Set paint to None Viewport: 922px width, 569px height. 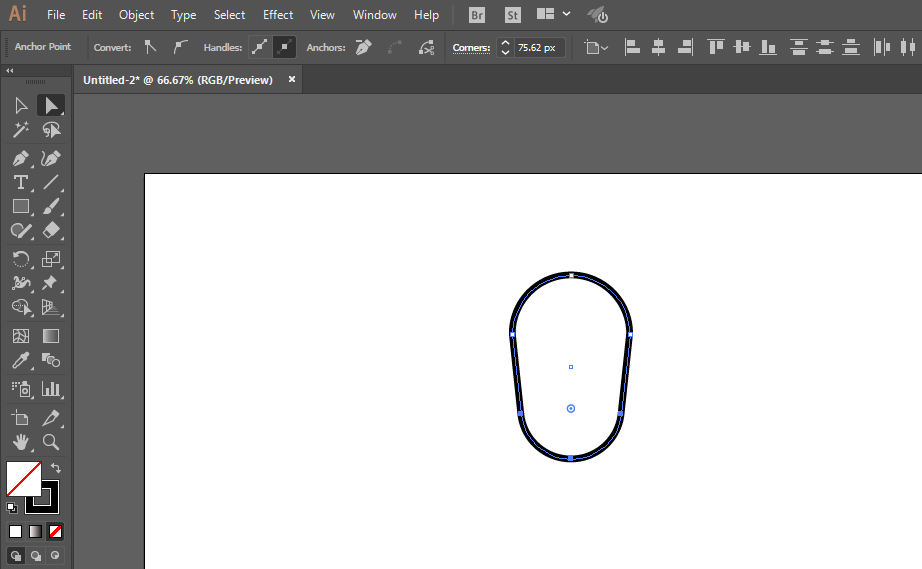[55, 531]
